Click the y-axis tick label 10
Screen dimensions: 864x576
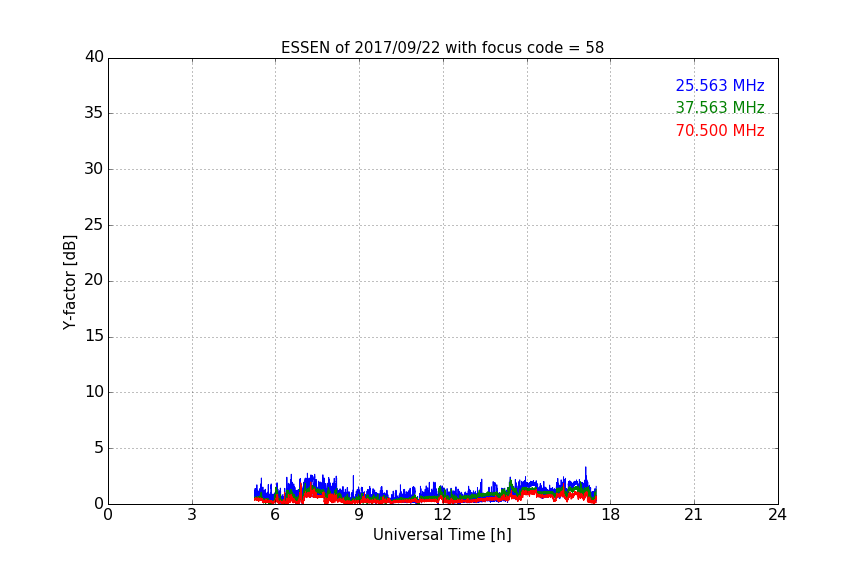click(x=94, y=392)
